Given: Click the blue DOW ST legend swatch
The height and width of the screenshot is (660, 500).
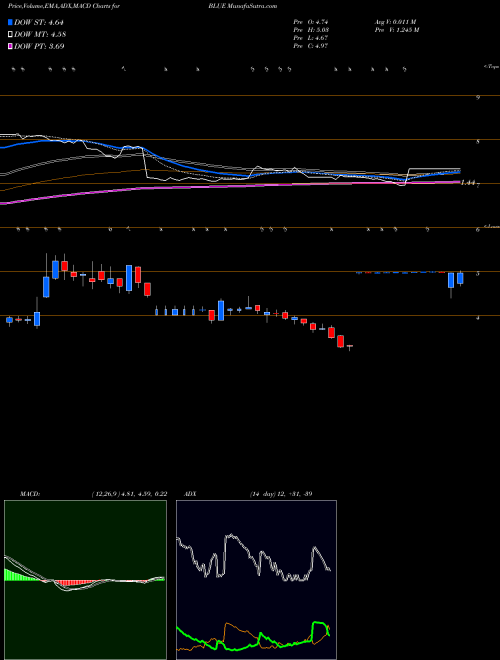Looking at the screenshot, I should click(x=10, y=22).
